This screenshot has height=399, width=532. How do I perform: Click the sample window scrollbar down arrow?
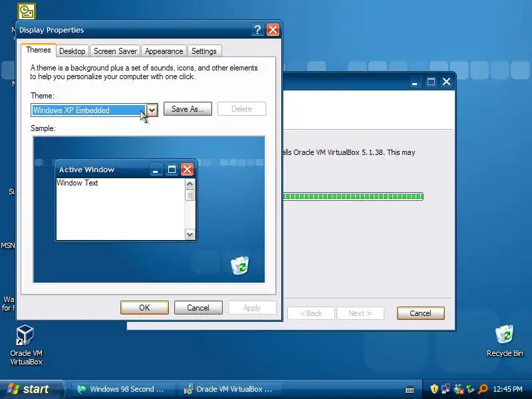[x=190, y=235]
